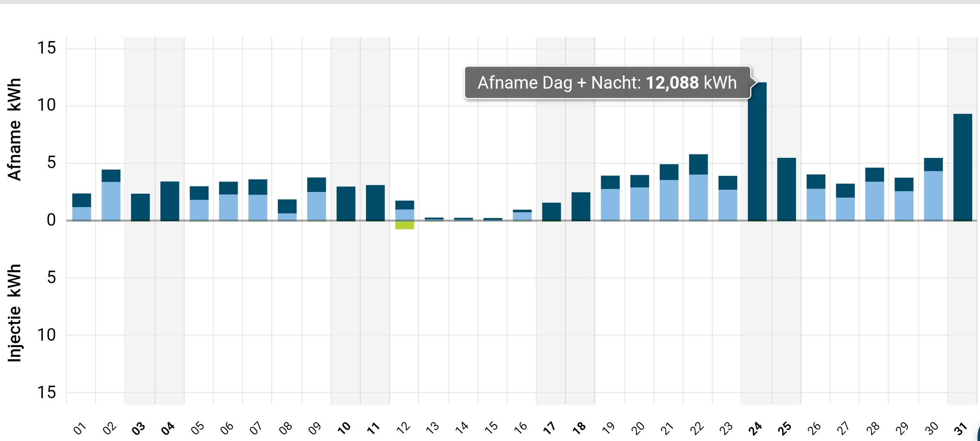Click the light blue segment of day 09
Viewport: 980px width, 441px height.
click(x=316, y=206)
